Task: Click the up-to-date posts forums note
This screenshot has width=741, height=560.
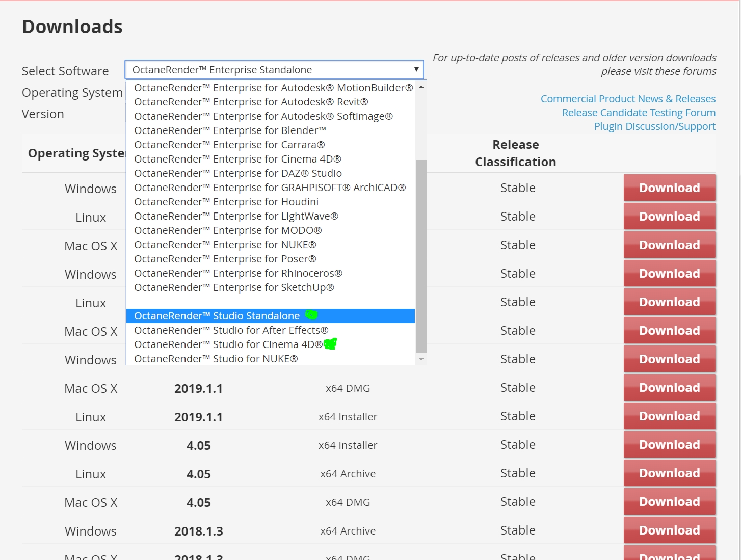Action: tap(574, 64)
